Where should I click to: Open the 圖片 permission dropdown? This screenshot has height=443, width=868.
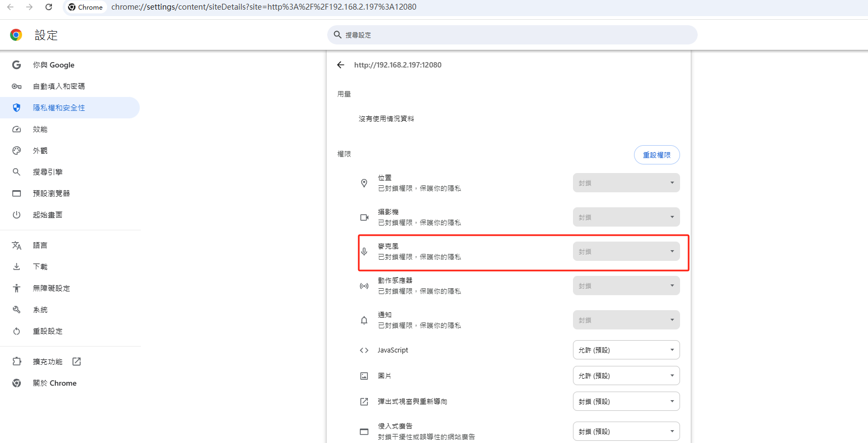(x=626, y=376)
